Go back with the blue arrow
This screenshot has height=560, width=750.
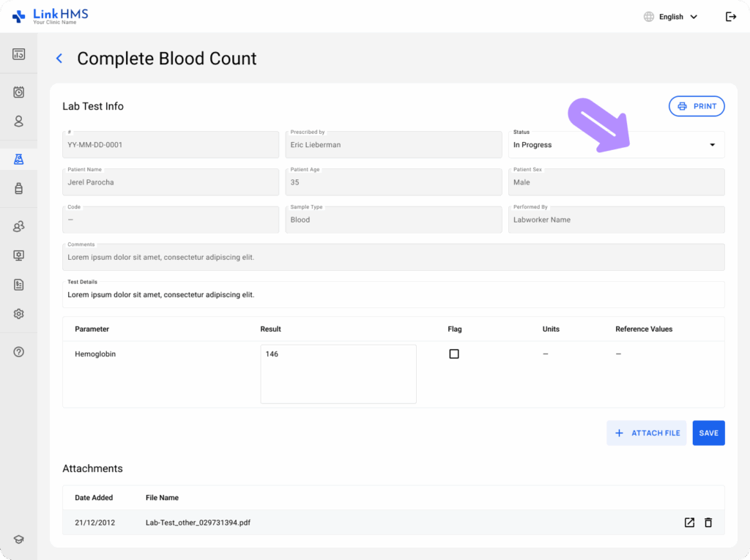(x=59, y=59)
